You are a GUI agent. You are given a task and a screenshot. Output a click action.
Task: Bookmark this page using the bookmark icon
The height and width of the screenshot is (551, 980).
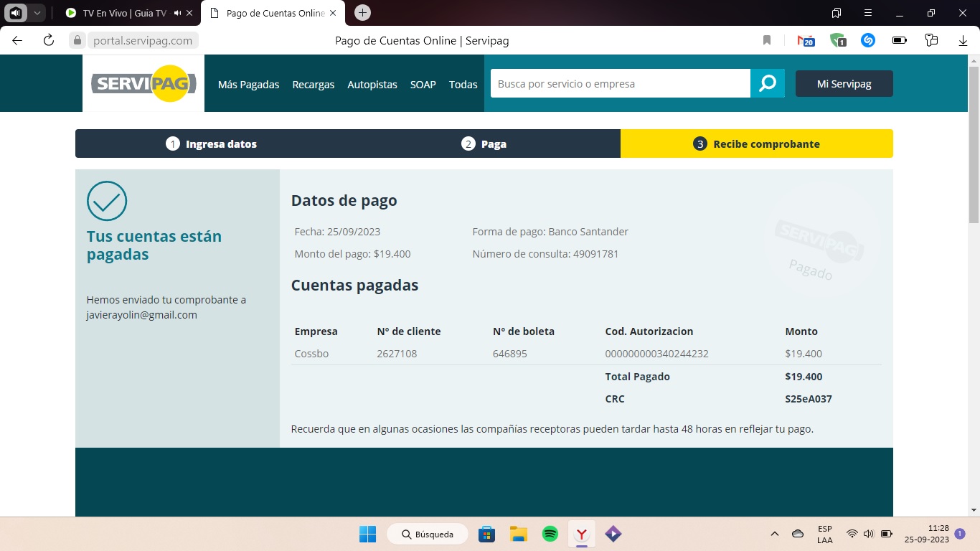pos(767,41)
